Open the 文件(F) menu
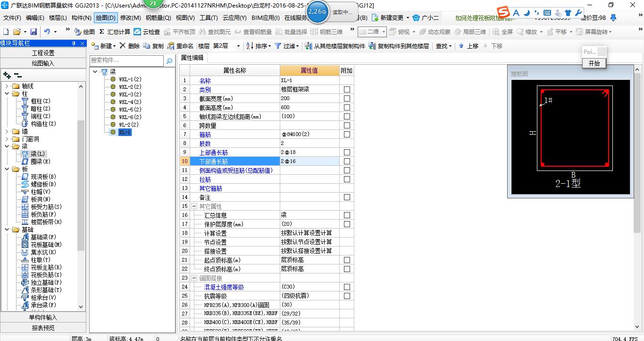 pyautogui.click(x=12, y=17)
